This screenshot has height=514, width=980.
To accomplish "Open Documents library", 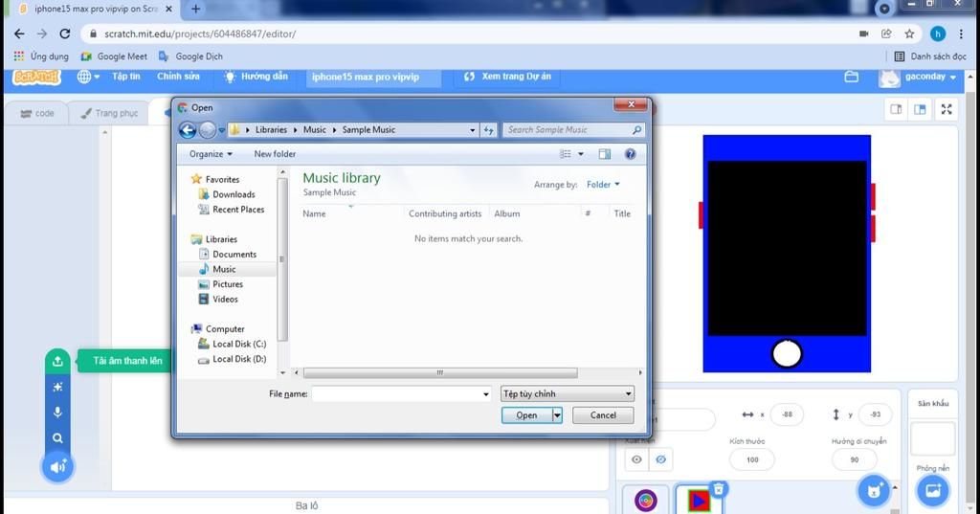I will tap(228, 255).
